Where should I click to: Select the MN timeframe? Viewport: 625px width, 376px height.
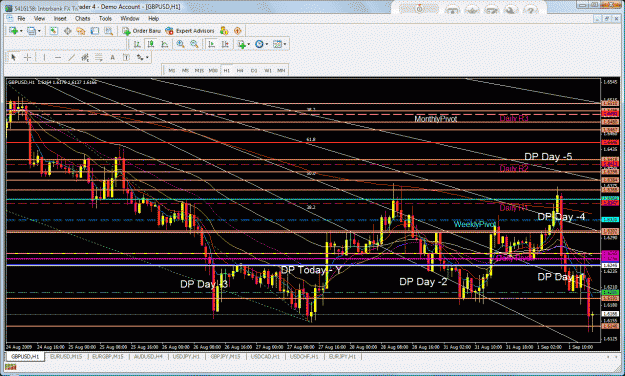click(281, 70)
